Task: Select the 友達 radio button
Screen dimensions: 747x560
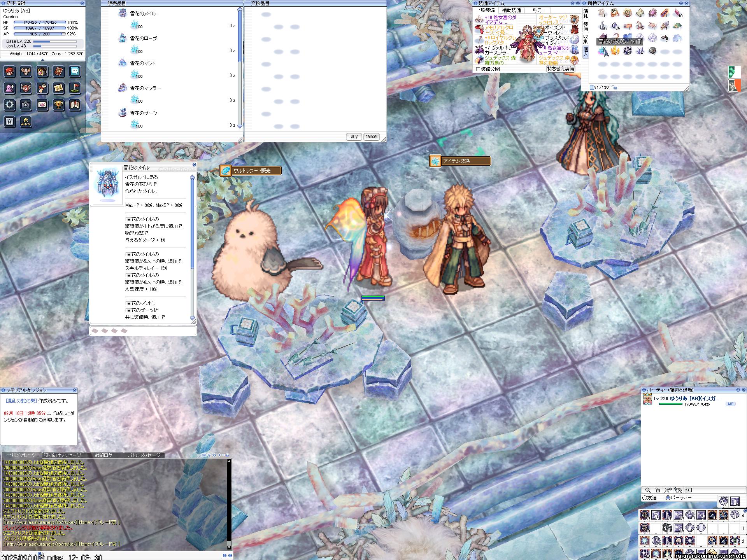Action: pyautogui.click(x=644, y=498)
